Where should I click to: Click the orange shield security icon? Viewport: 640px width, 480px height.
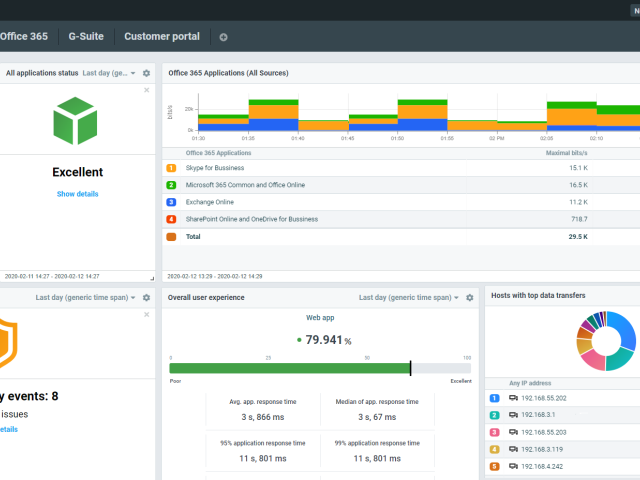(8, 342)
